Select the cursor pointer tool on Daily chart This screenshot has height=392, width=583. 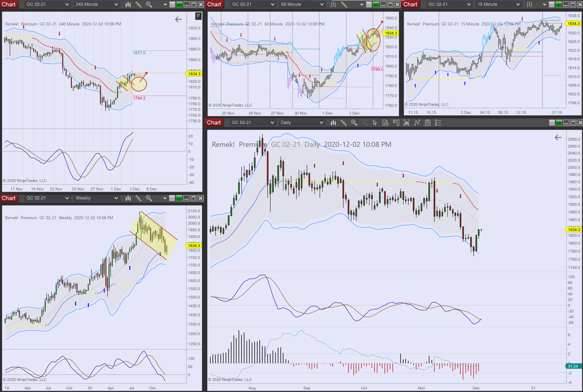(375, 122)
